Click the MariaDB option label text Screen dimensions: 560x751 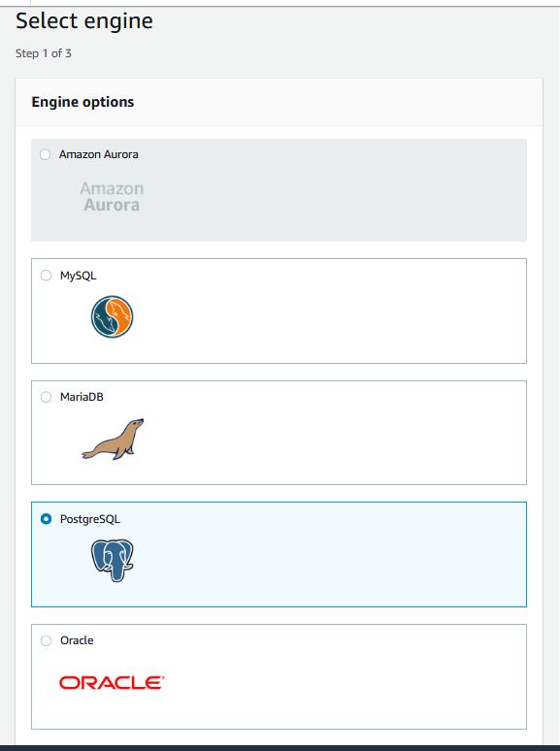(82, 397)
